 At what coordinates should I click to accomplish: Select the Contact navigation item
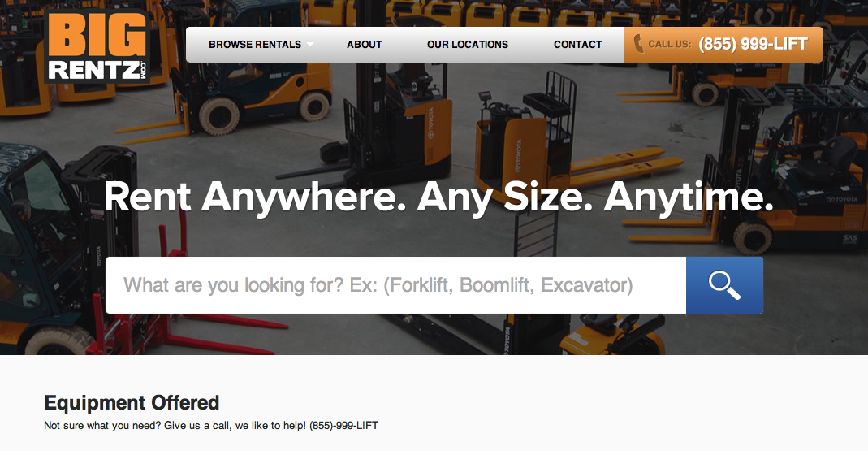coord(577,45)
